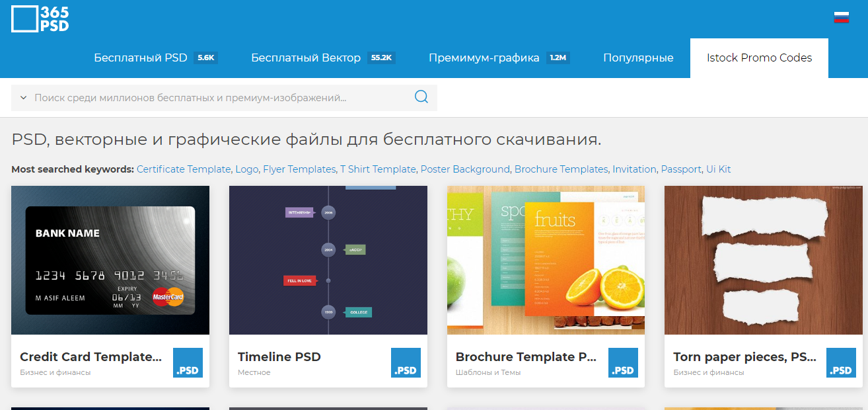868x410 pixels.
Task: Open the Certificate Template keyword link
Action: [183, 169]
